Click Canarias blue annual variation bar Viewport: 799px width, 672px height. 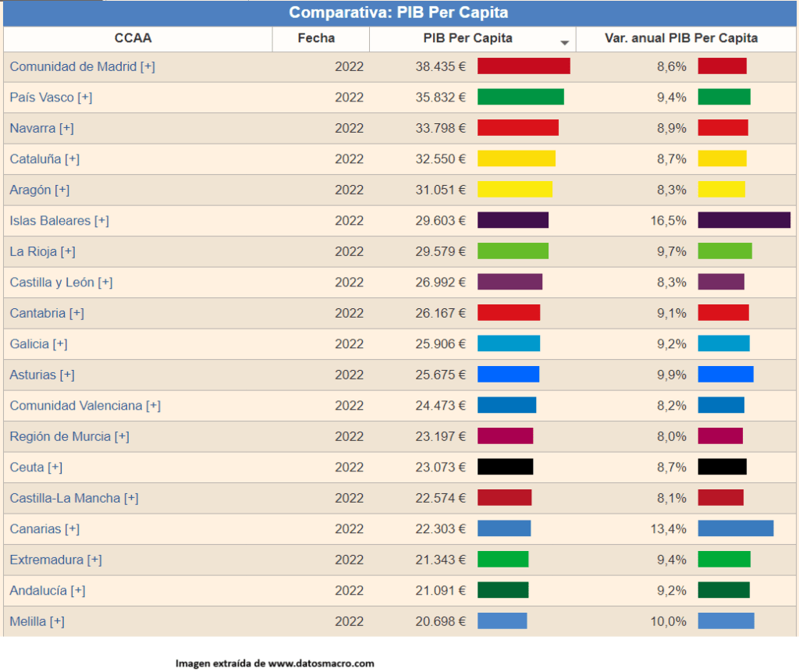coord(735,528)
